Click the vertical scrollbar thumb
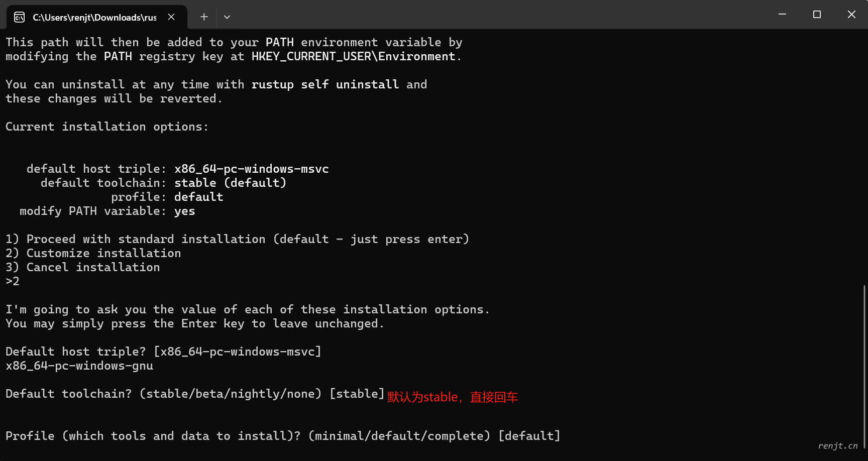Image resolution: width=868 pixels, height=461 pixels. 864,367
